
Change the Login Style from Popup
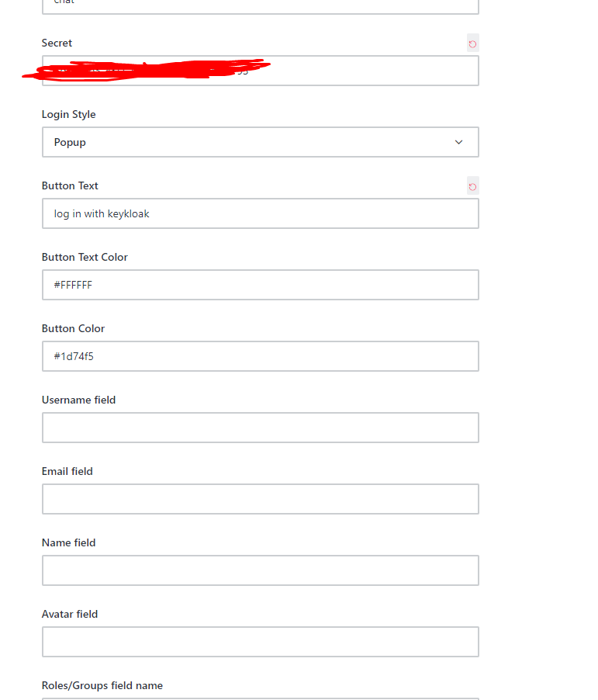pyautogui.click(x=260, y=142)
